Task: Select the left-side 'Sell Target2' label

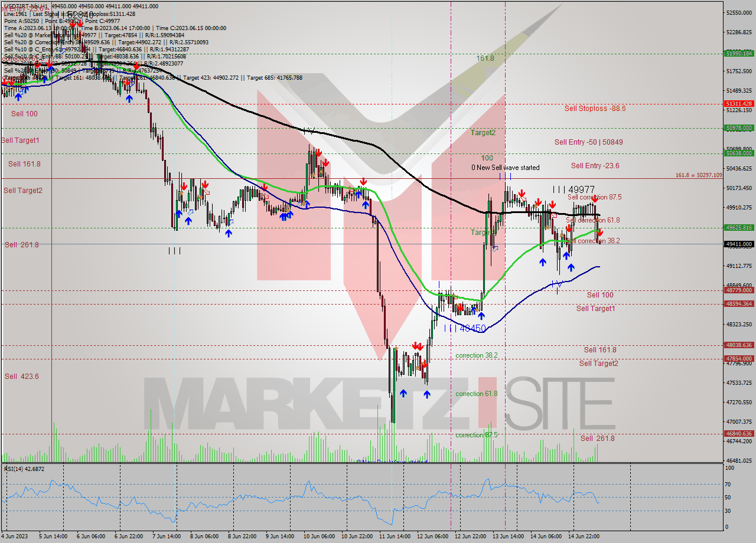Action: 23,191
